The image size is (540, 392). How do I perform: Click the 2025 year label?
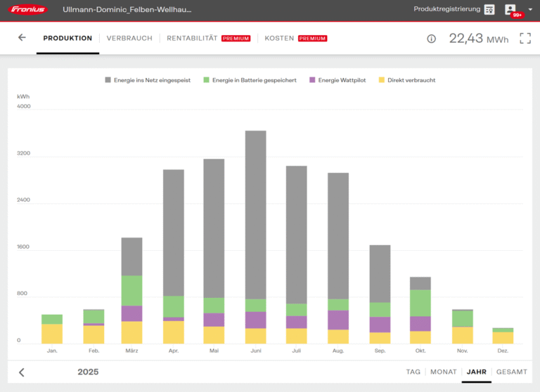pyautogui.click(x=88, y=372)
